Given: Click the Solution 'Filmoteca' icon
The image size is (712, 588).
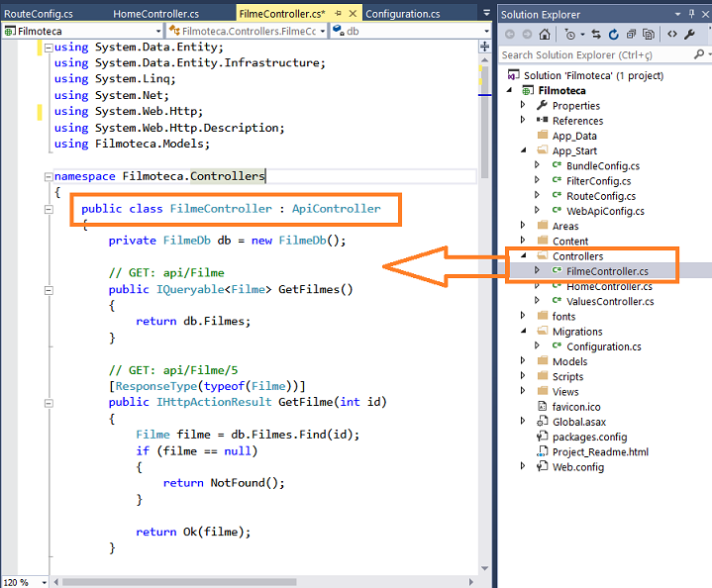Looking at the screenshot, I should click(514, 75).
